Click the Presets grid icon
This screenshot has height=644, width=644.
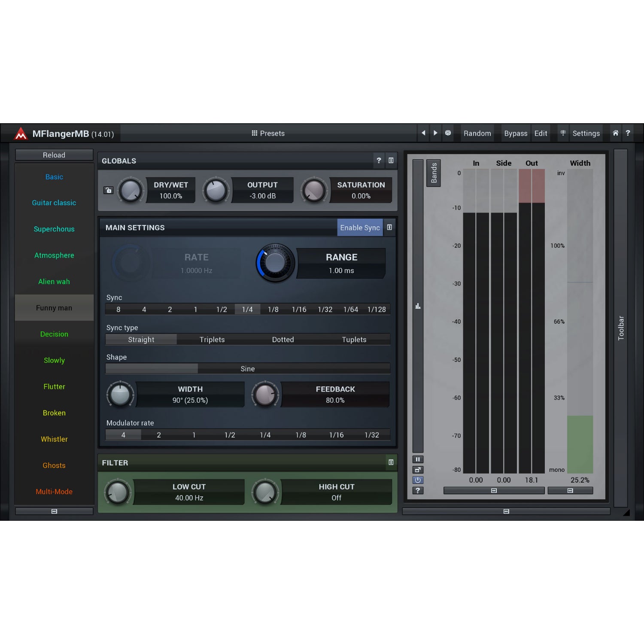pos(255,133)
